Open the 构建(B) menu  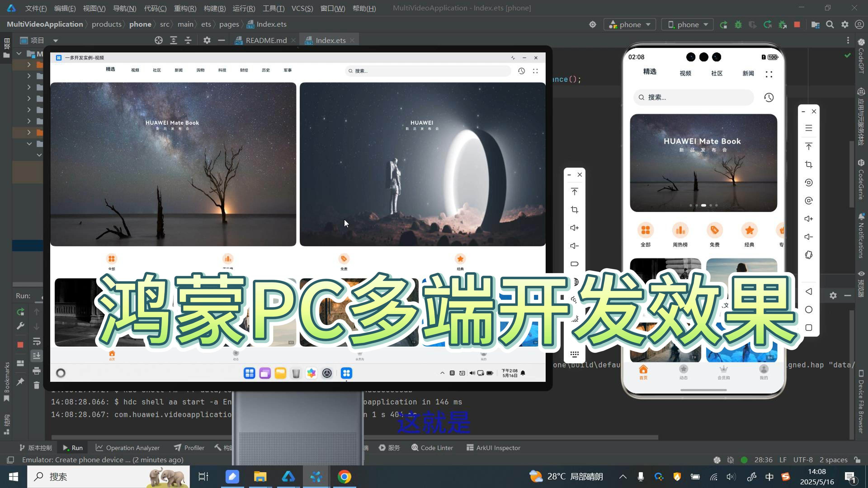(x=215, y=8)
